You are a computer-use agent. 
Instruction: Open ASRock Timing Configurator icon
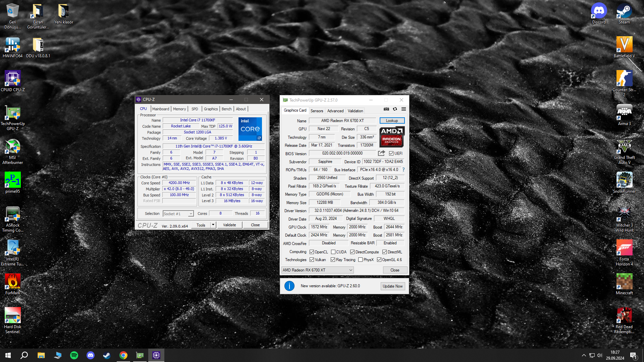tap(13, 219)
